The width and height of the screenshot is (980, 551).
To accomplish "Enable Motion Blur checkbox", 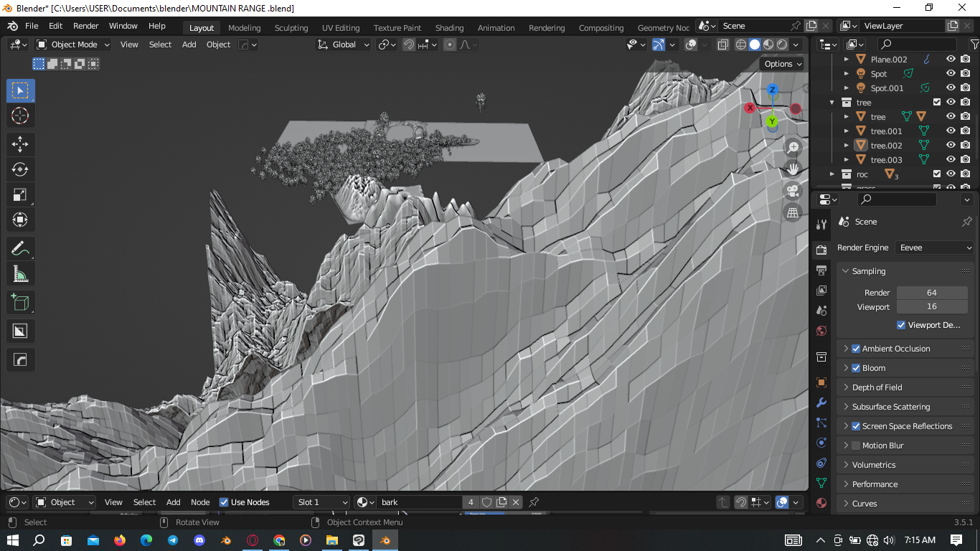I will (x=856, y=446).
